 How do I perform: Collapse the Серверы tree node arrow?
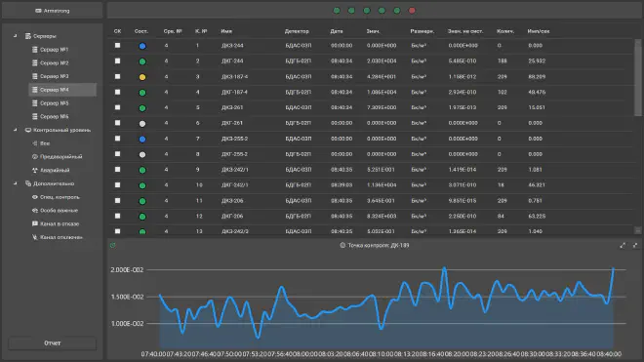(16, 36)
